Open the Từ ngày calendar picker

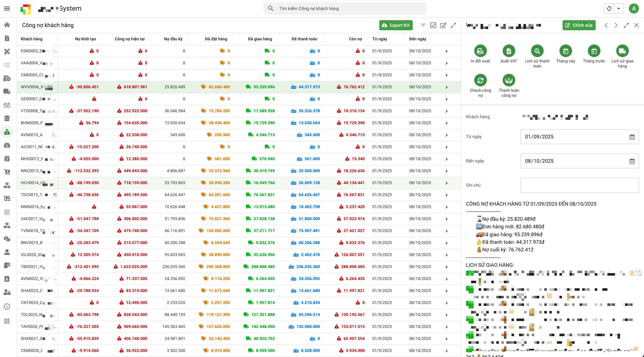coord(632,137)
